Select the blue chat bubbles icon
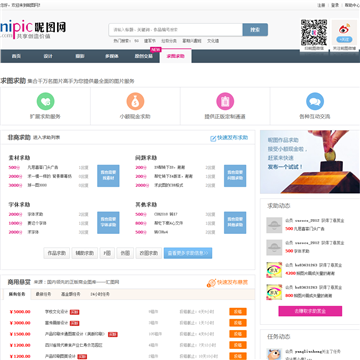Screen dimensions: 360x360 pos(315,101)
